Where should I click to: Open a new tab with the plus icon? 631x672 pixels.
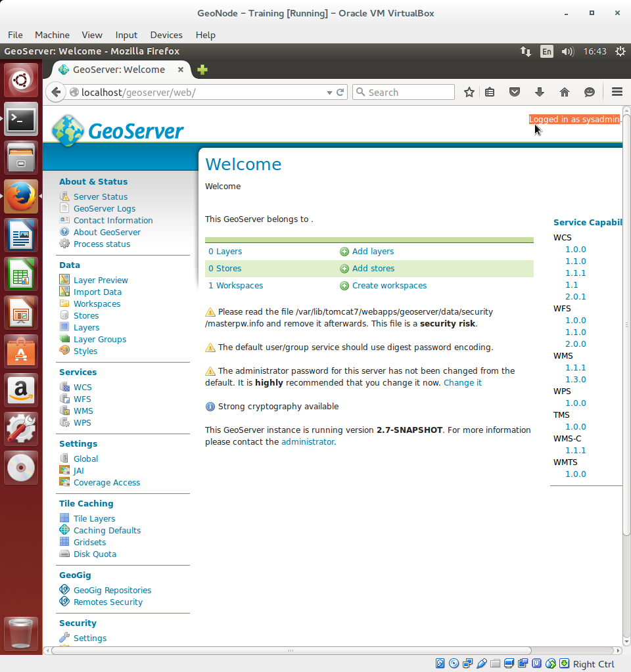202,70
